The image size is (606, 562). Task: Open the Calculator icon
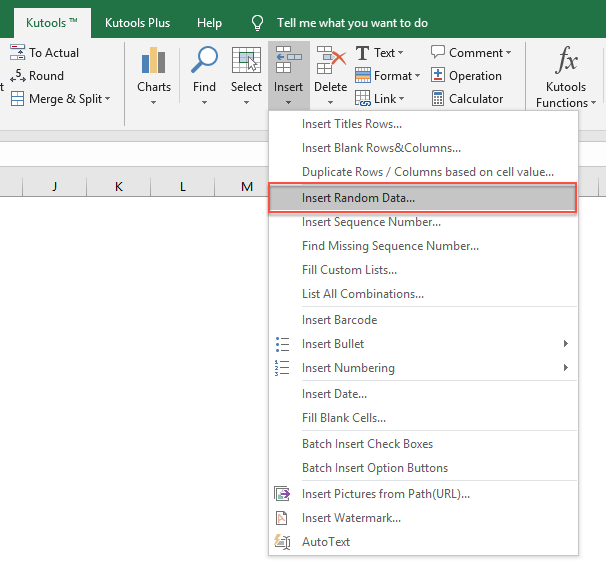click(438, 99)
